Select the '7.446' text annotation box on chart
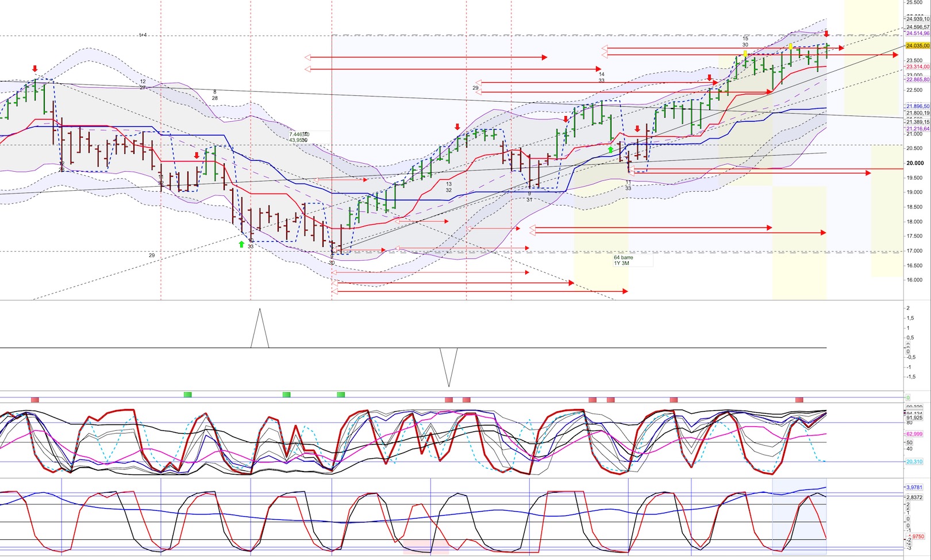 click(309, 137)
